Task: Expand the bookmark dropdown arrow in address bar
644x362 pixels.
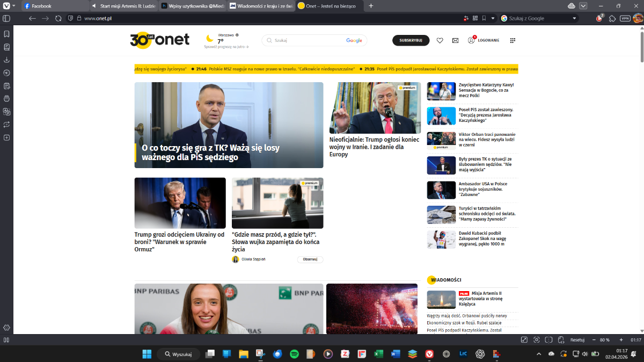Action: pos(493,18)
